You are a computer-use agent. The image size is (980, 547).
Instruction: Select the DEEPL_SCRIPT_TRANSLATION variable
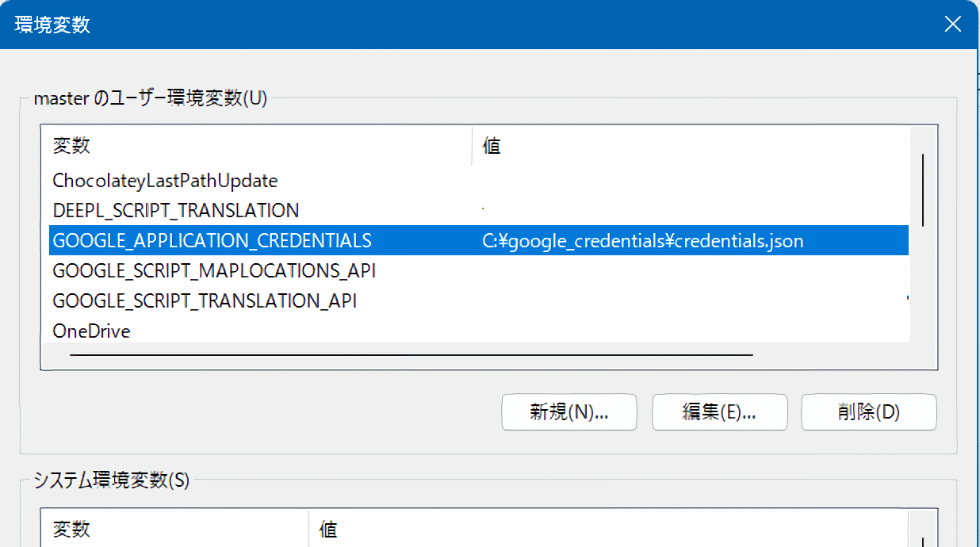tap(176, 211)
